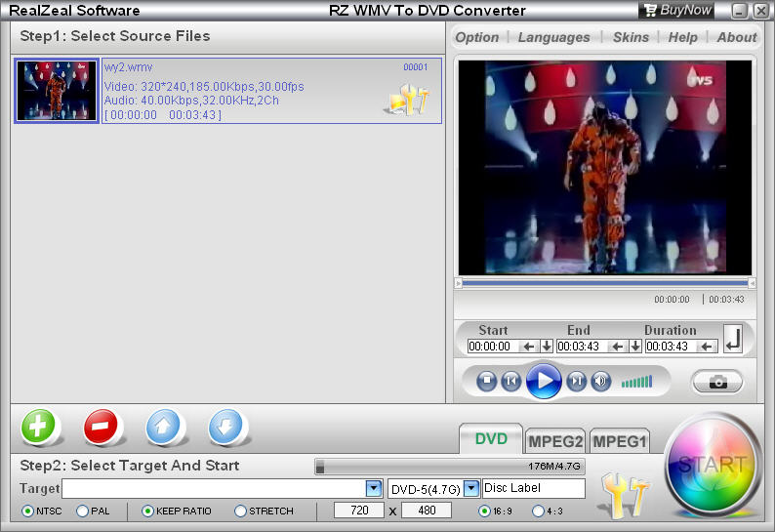Screen dimensions: 775x532
Task: Switch to the DVD tab
Action: (491, 438)
